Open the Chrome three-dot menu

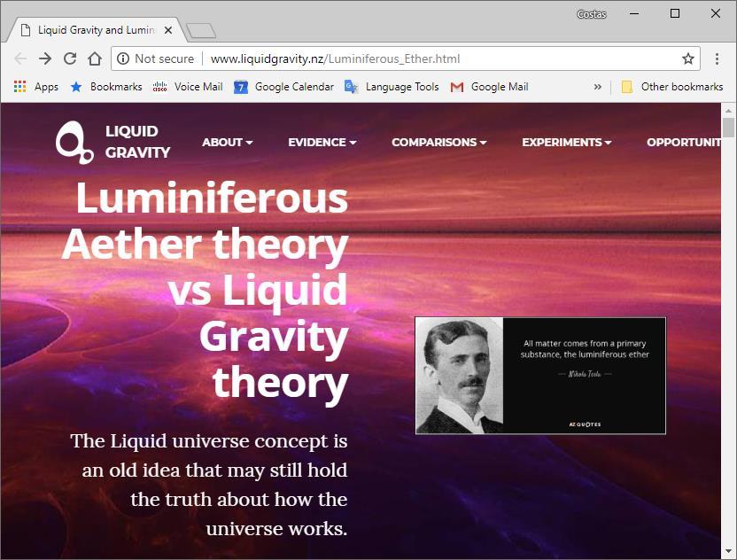717,58
